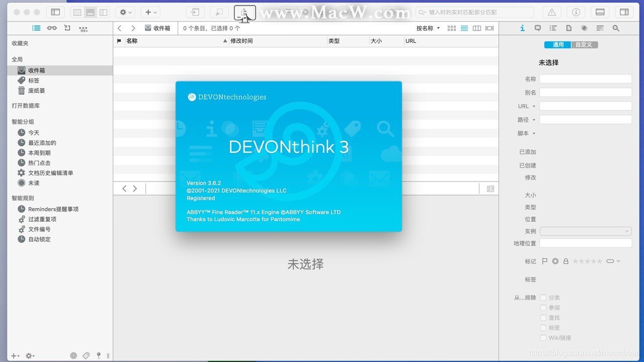
Task: Toggle the preview pane toolbar button
Action: click(x=600, y=12)
